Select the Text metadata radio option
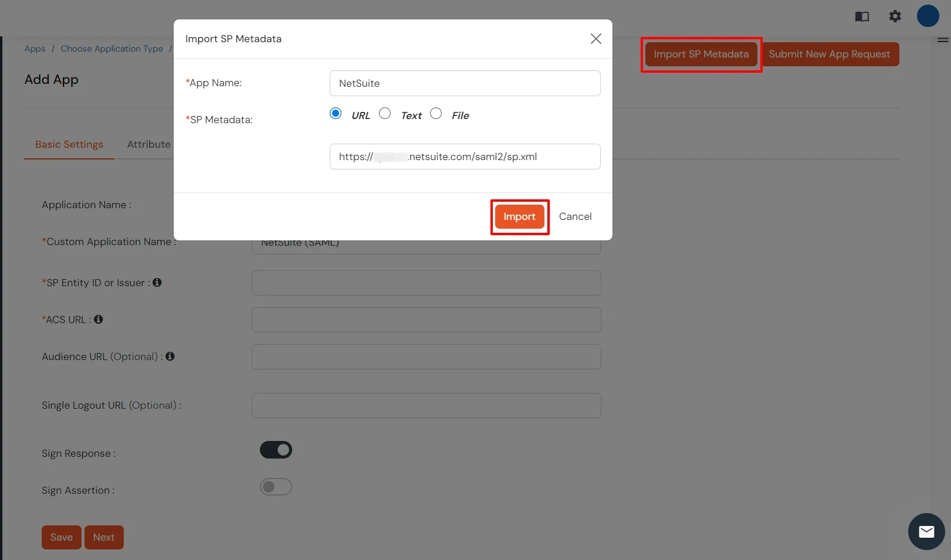The width and height of the screenshot is (951, 560). pyautogui.click(x=385, y=114)
